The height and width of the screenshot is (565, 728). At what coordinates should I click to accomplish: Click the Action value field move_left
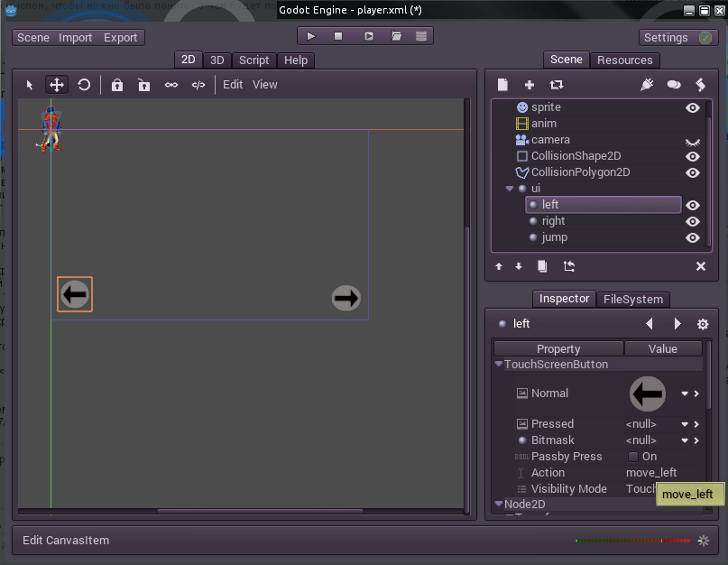pos(651,473)
